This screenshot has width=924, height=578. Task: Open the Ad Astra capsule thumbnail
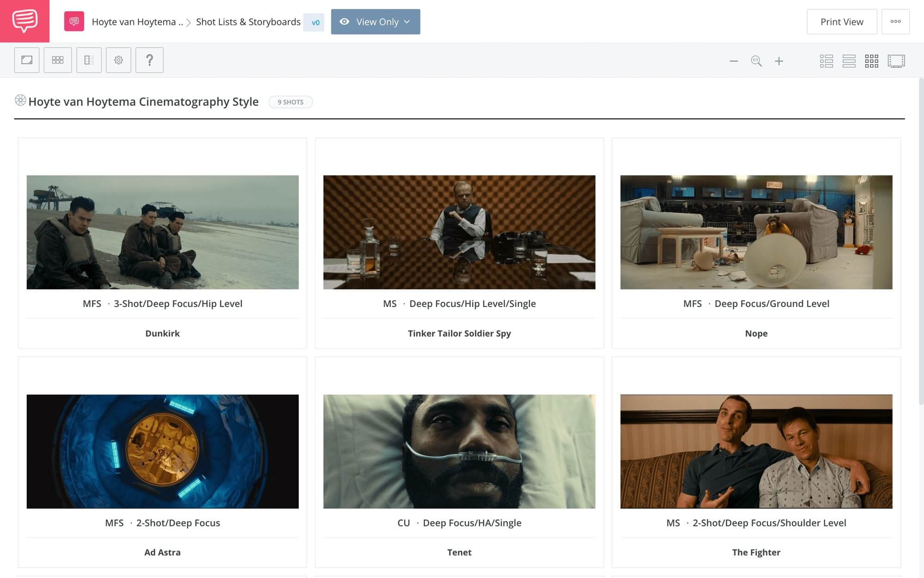[x=163, y=451]
